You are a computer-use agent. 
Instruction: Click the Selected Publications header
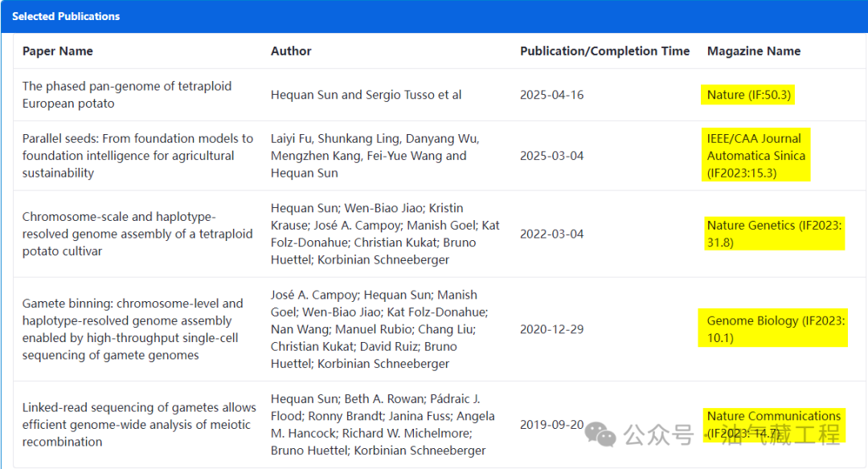point(66,17)
